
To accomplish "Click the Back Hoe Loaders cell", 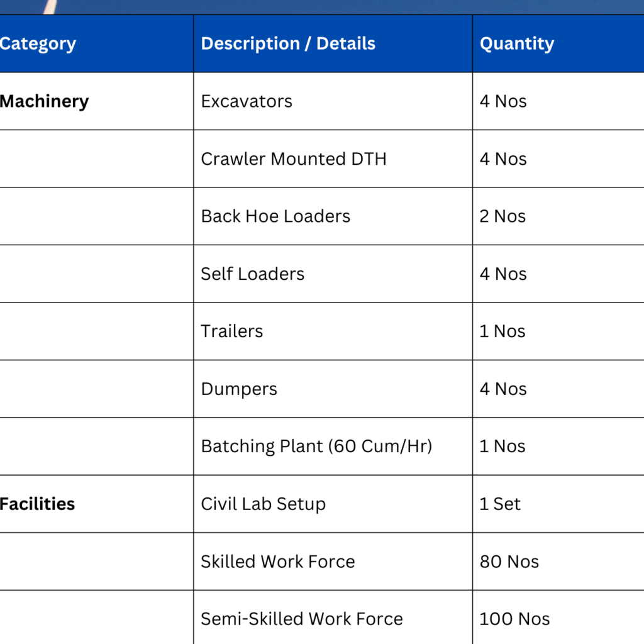I will [275, 216].
